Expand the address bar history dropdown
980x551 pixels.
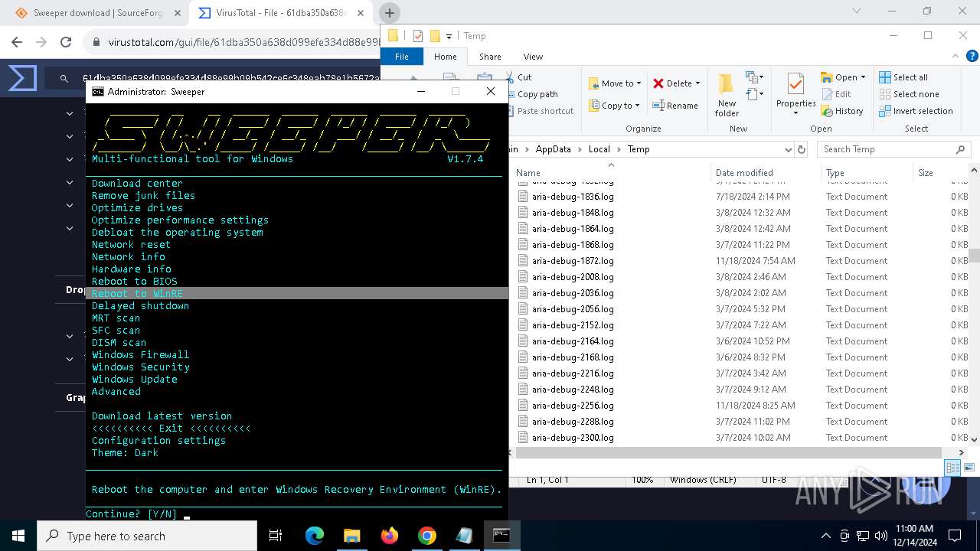click(x=788, y=149)
